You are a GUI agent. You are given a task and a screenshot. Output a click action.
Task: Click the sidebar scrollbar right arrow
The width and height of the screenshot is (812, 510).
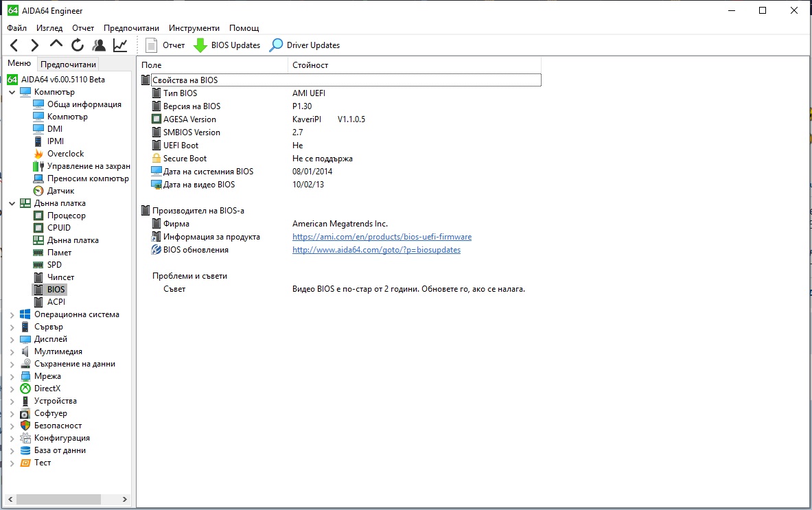124,499
